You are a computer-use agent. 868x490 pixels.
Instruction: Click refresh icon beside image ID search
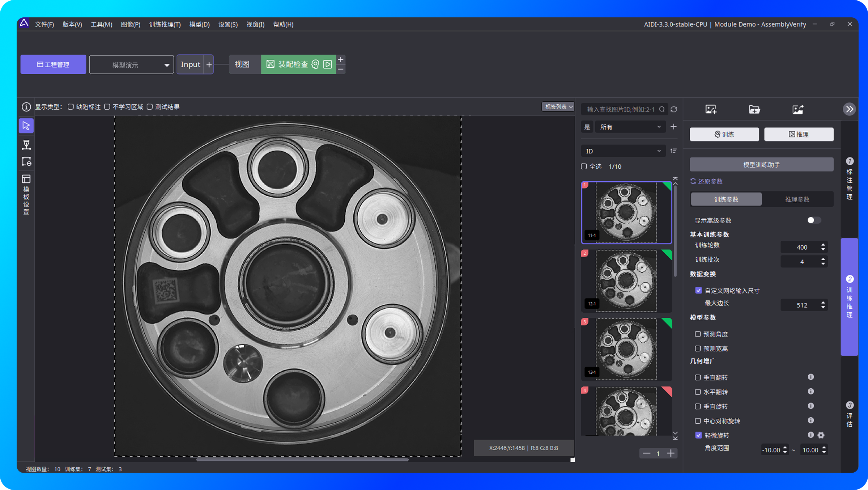(x=674, y=109)
